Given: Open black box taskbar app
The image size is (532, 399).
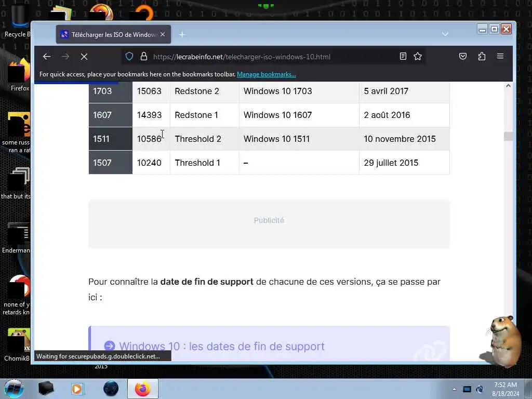Looking at the screenshot, I should pyautogui.click(x=46, y=389).
